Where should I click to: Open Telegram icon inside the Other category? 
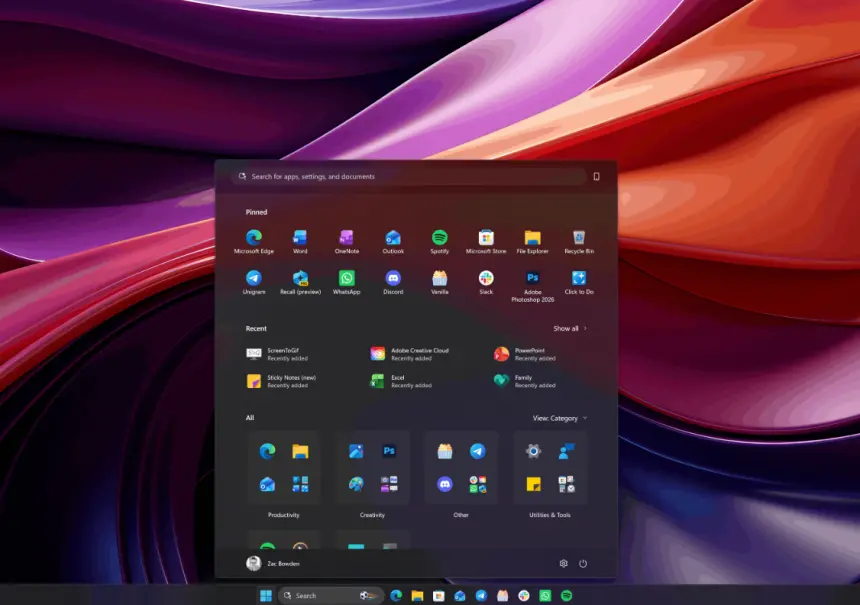[478, 451]
